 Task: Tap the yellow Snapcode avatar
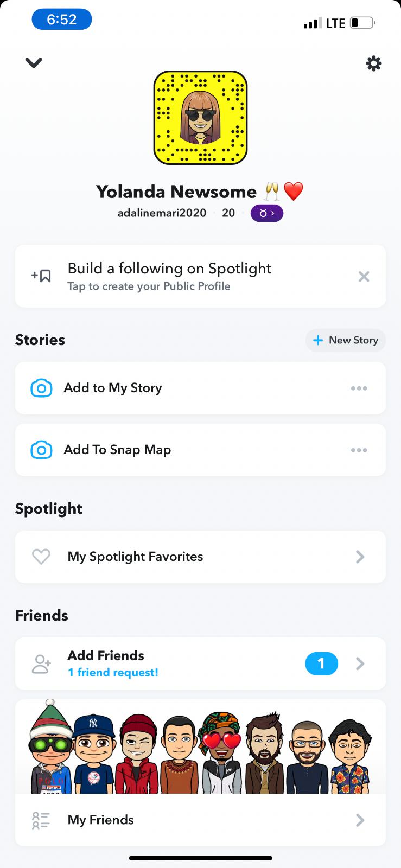point(200,118)
